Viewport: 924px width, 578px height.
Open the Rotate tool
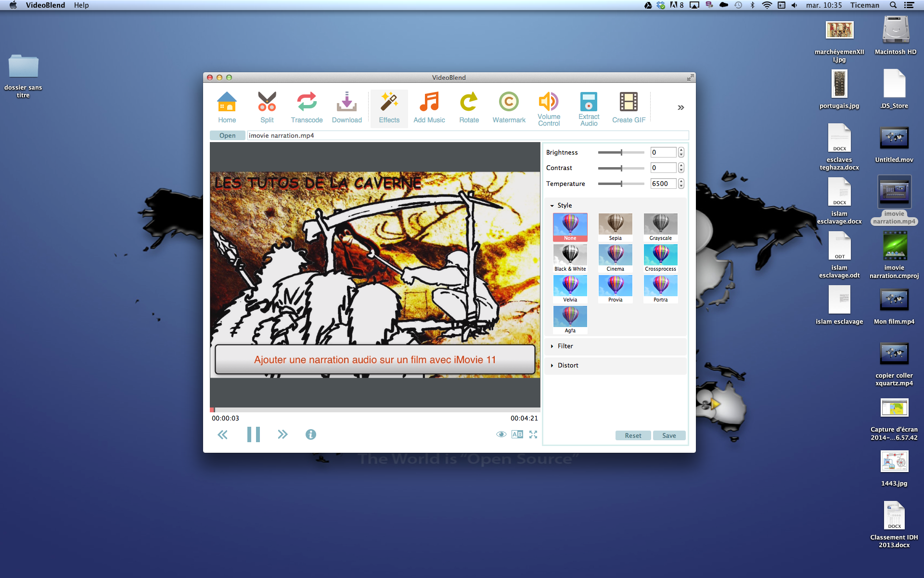(x=469, y=108)
